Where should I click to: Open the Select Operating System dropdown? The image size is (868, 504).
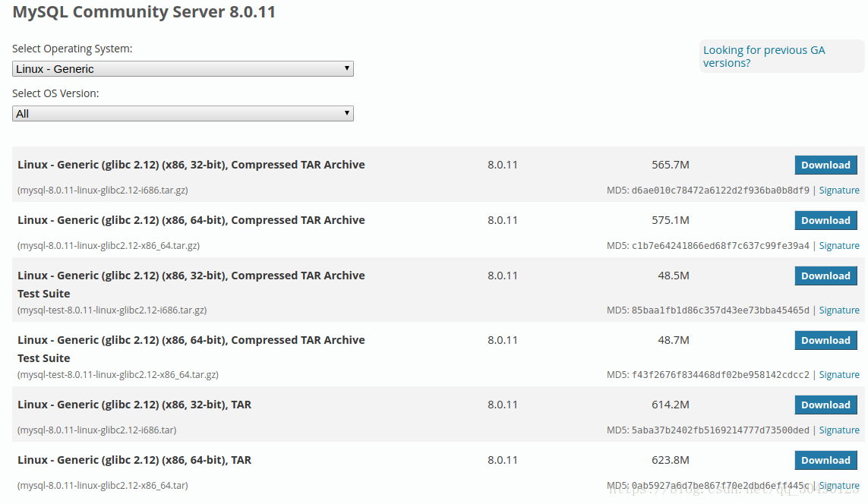point(183,68)
